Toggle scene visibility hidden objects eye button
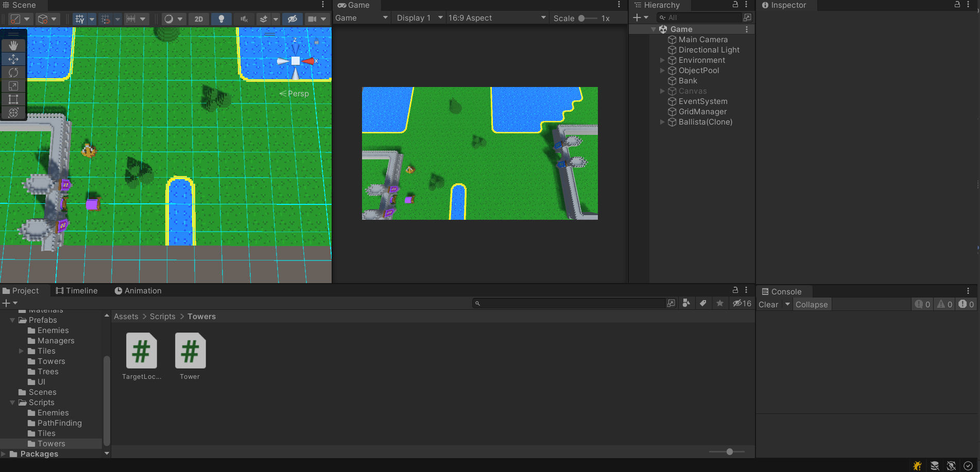The width and height of the screenshot is (980, 472). pyautogui.click(x=292, y=19)
